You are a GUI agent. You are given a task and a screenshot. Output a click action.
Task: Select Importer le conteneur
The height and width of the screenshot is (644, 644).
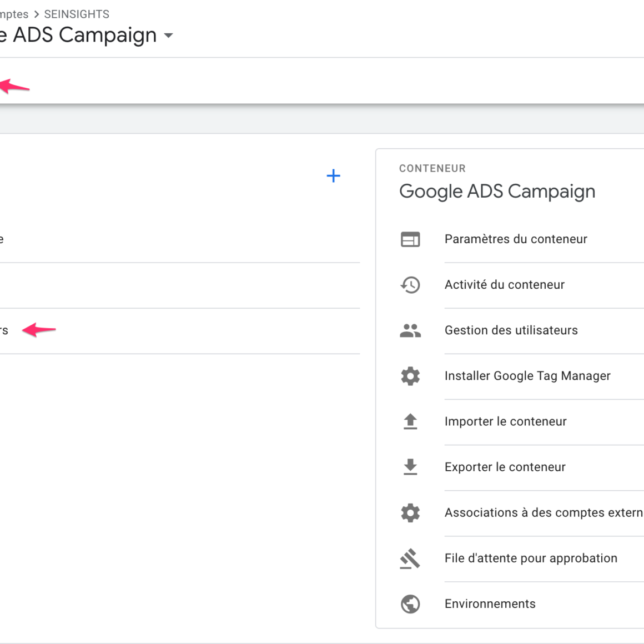pos(505,421)
